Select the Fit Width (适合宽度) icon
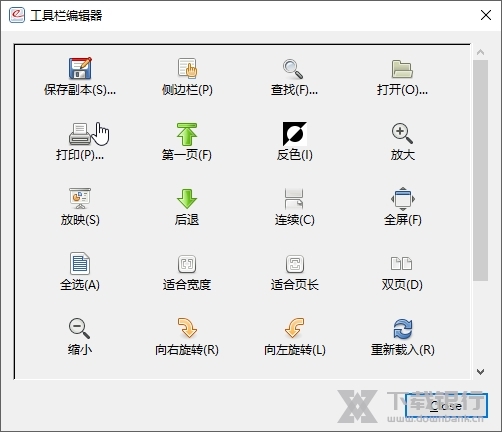Viewport: 502px width, 432px height. (187, 264)
